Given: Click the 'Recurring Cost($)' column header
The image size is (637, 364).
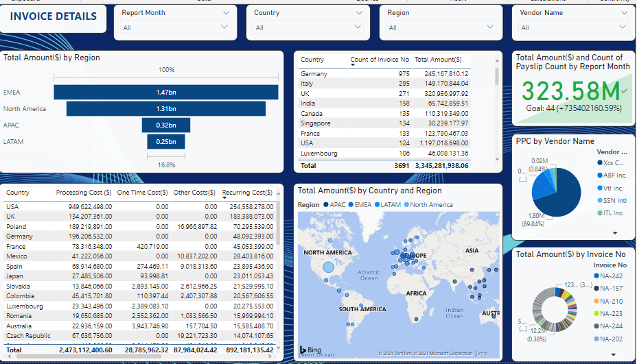Looking at the screenshot, I should pos(247,193).
